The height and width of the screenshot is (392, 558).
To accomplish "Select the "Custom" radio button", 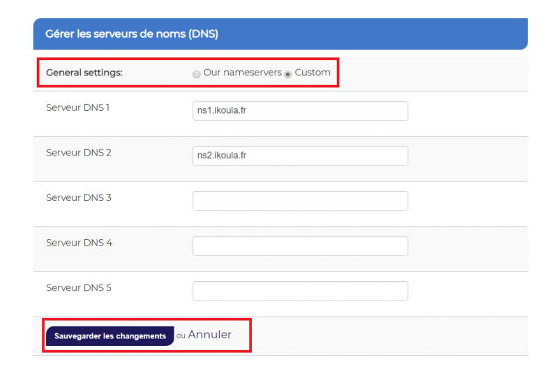I will pyautogui.click(x=288, y=74).
